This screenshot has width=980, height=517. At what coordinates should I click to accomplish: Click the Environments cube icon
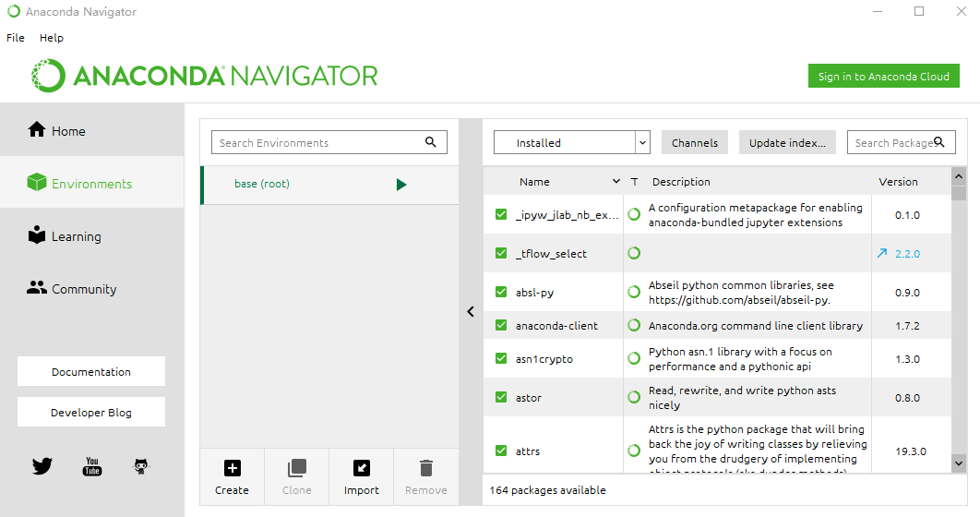(37, 182)
